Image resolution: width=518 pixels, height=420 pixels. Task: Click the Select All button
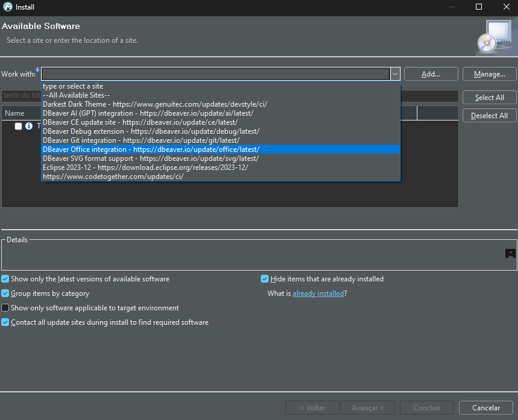click(489, 98)
